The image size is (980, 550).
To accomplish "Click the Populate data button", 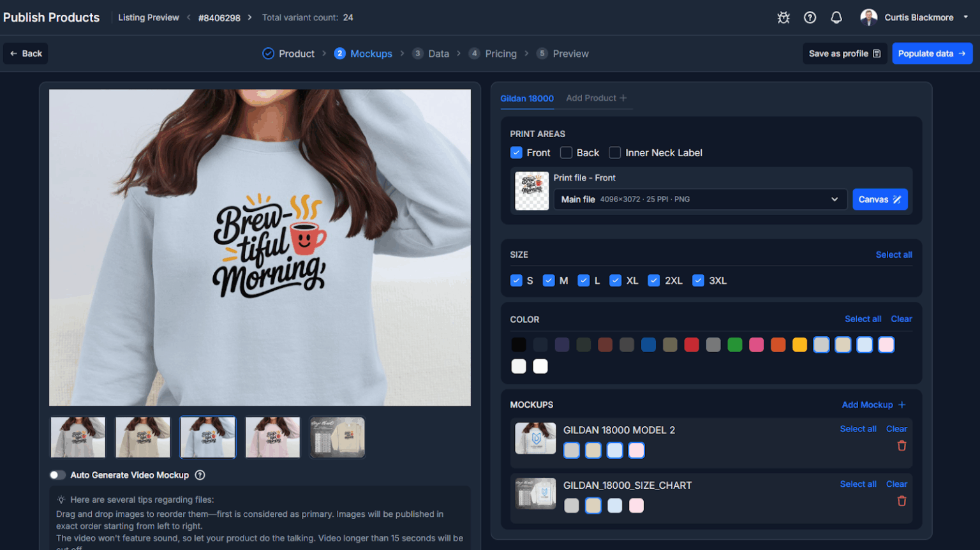I will pyautogui.click(x=932, y=54).
